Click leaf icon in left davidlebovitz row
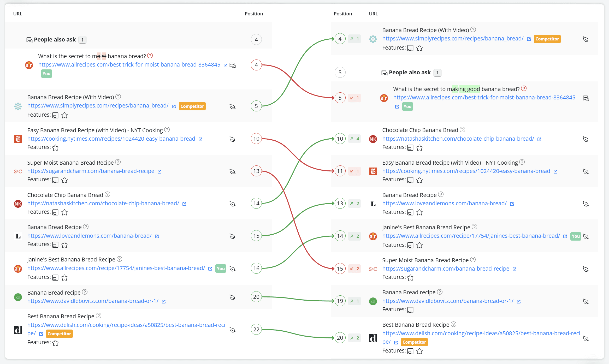This screenshot has width=609, height=364. pyautogui.click(x=232, y=297)
